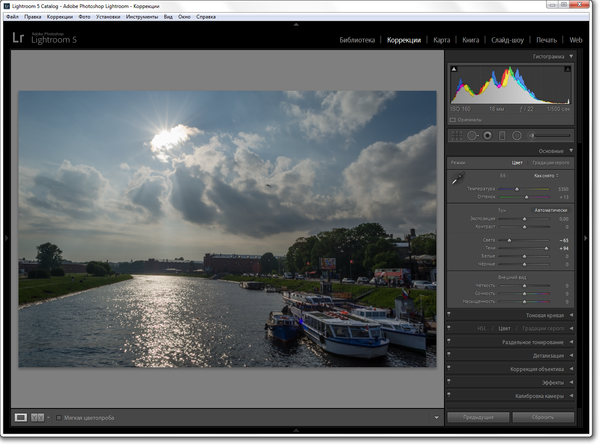Hide the right panel with side arrow
Viewport: 600px width, 445px height.
585,238
